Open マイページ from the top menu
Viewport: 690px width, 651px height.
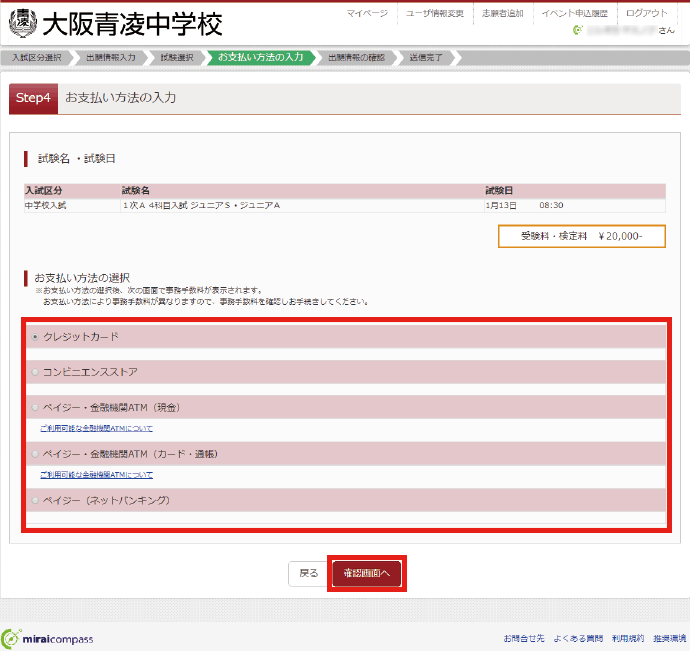click(x=367, y=13)
